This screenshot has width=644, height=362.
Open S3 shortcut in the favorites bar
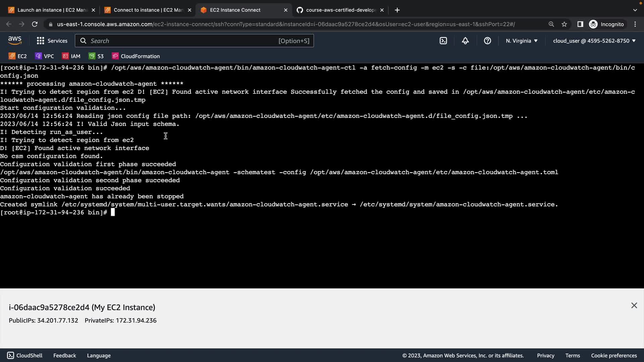(x=96, y=56)
